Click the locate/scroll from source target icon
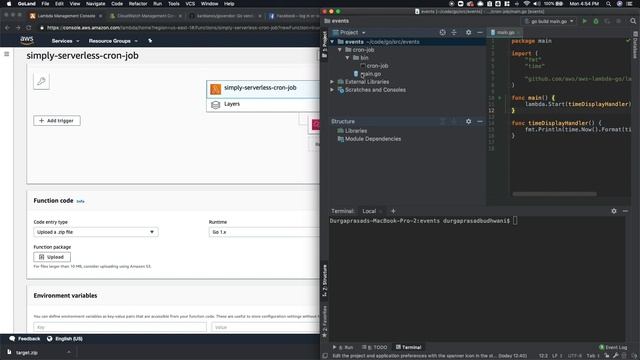This screenshot has height=360, width=640. (442, 32)
